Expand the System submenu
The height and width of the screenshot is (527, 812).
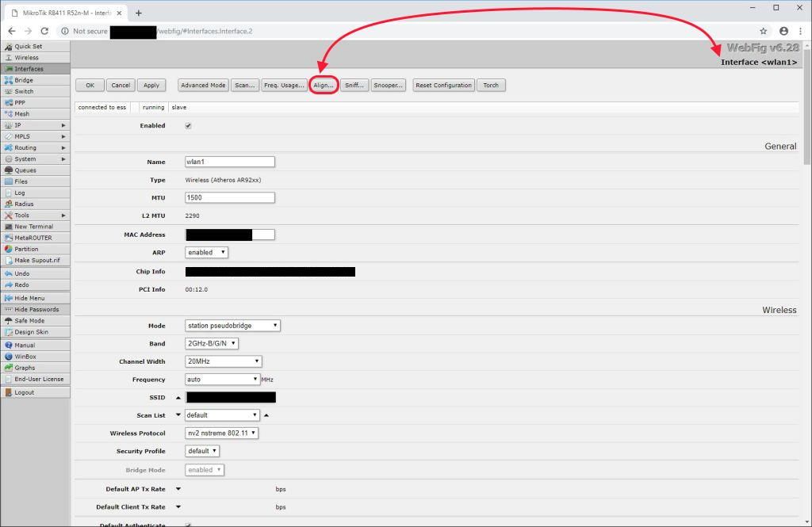pyautogui.click(x=35, y=159)
